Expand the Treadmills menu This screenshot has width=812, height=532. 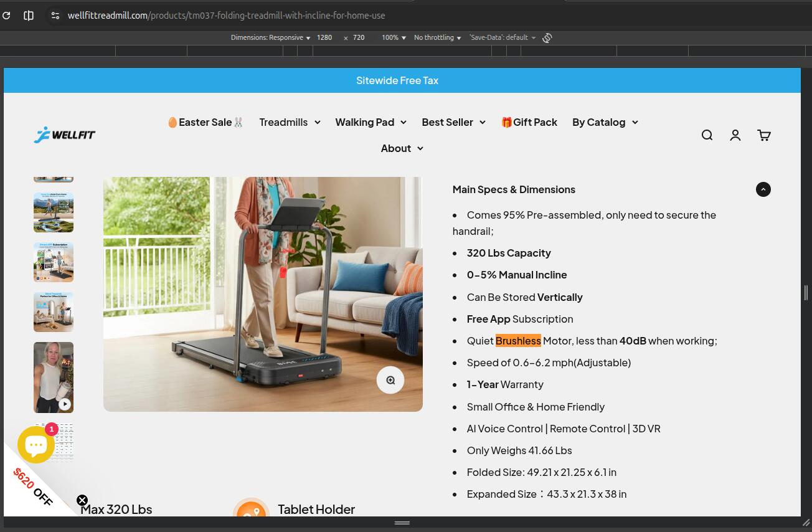(290, 122)
